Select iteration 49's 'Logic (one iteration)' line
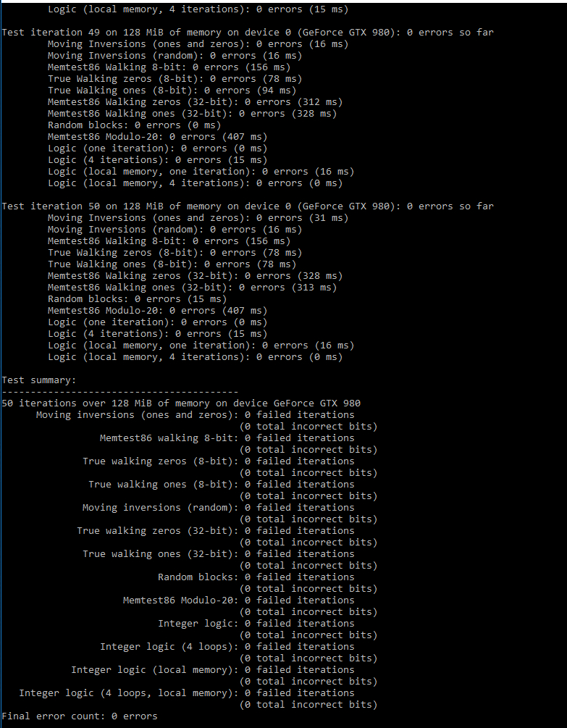Image resolution: width=567 pixels, height=728 pixels. (158, 148)
